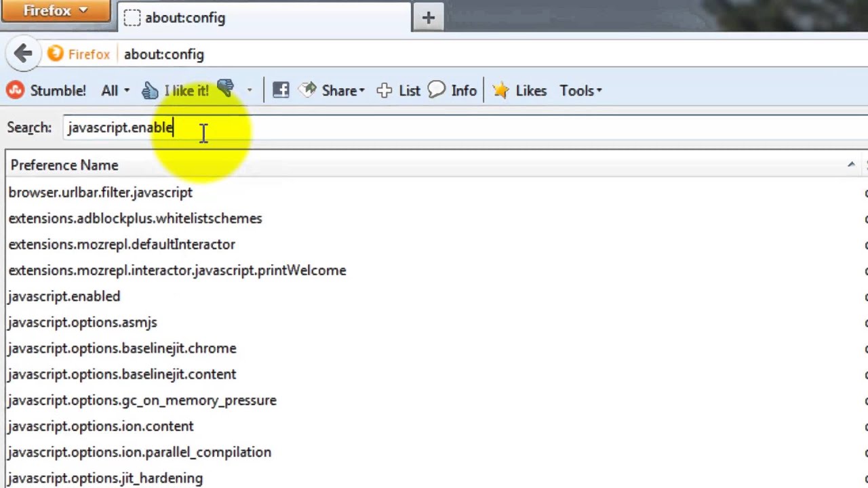The width and height of the screenshot is (868, 488).
Task: Click the about:config address bar text
Action: click(x=163, y=54)
